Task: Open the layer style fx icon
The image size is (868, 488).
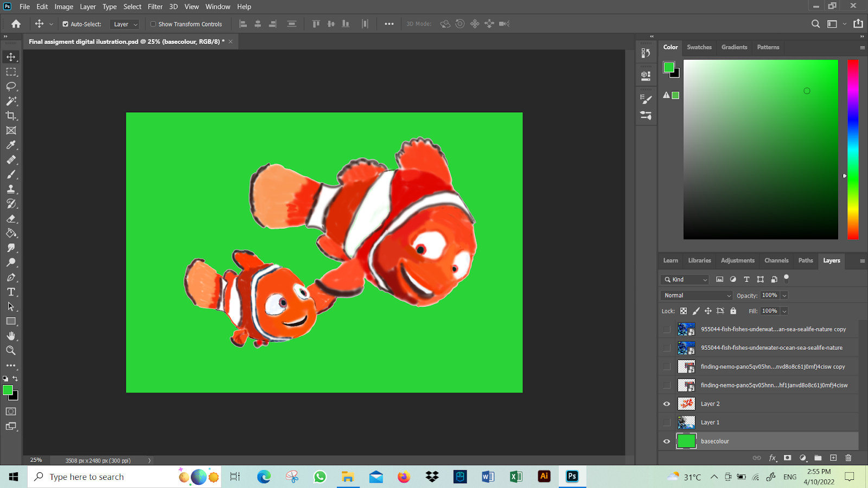Action: (773, 458)
